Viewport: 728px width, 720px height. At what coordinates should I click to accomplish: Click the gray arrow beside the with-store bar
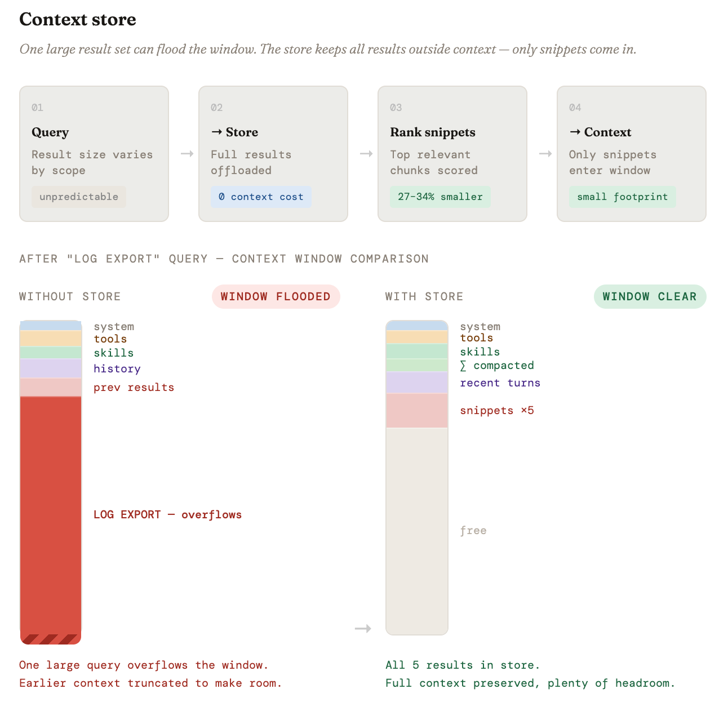coord(363,628)
